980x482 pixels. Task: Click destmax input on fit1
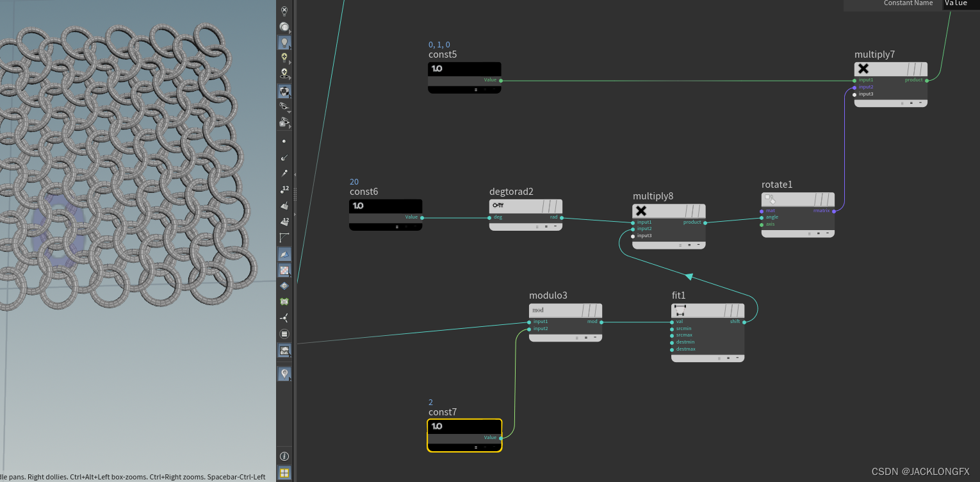(x=671, y=349)
